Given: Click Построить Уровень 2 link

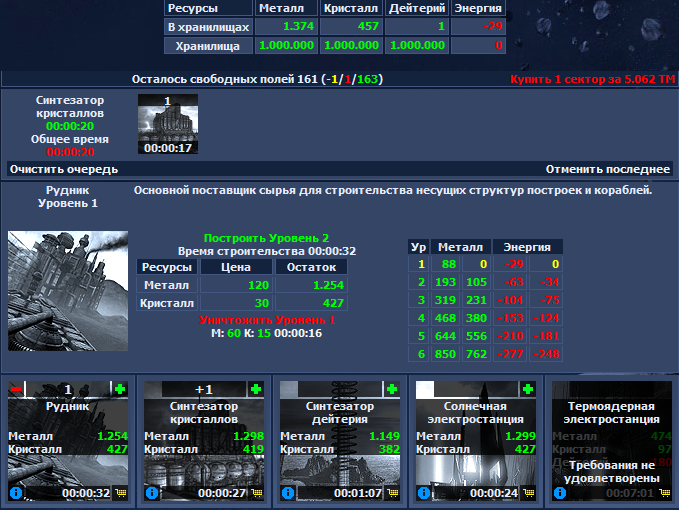Looking at the screenshot, I should 266,238.
